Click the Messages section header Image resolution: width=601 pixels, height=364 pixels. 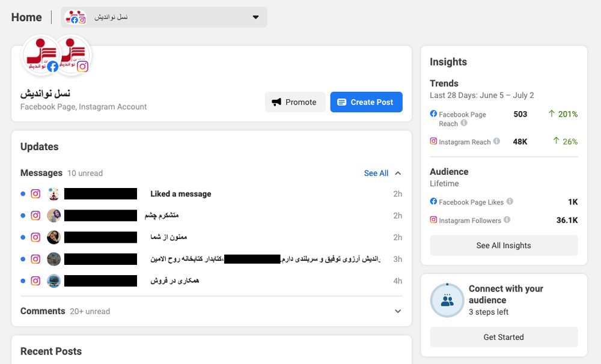point(41,173)
